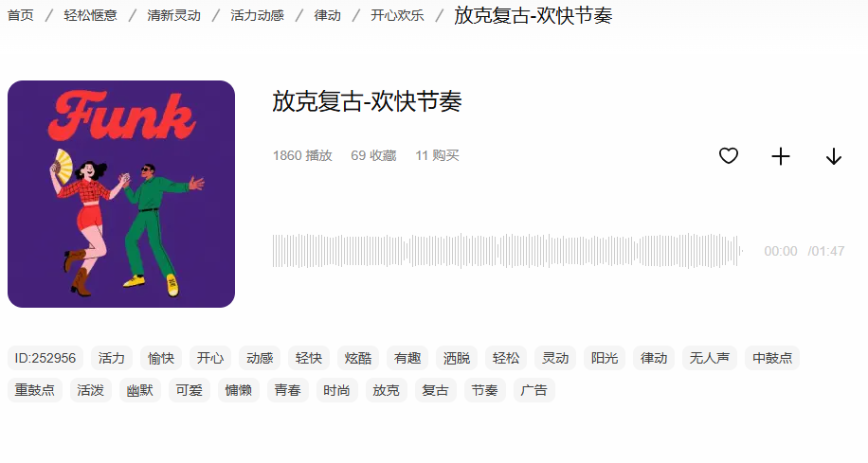This screenshot has width=868, height=463.
Task: Select the 愉快 tag
Action: point(160,358)
